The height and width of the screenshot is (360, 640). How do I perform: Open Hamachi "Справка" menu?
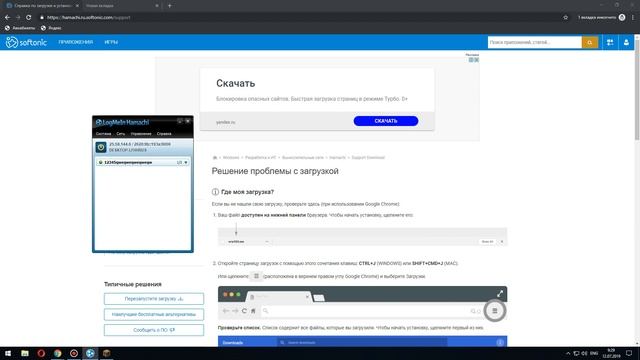point(164,134)
